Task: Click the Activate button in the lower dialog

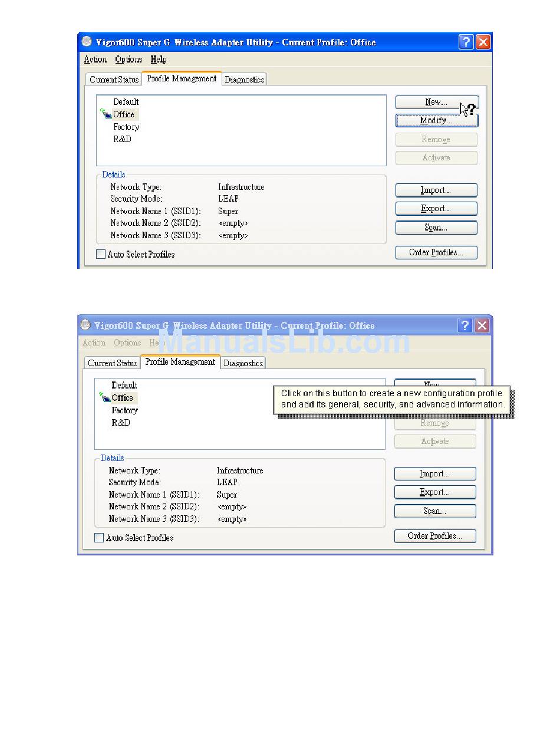Action: [435, 442]
